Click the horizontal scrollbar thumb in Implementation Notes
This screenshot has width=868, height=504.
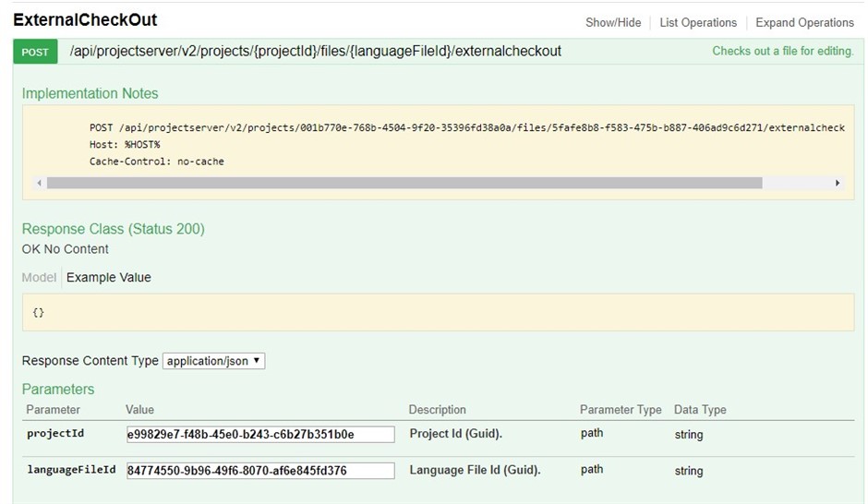[x=404, y=183]
